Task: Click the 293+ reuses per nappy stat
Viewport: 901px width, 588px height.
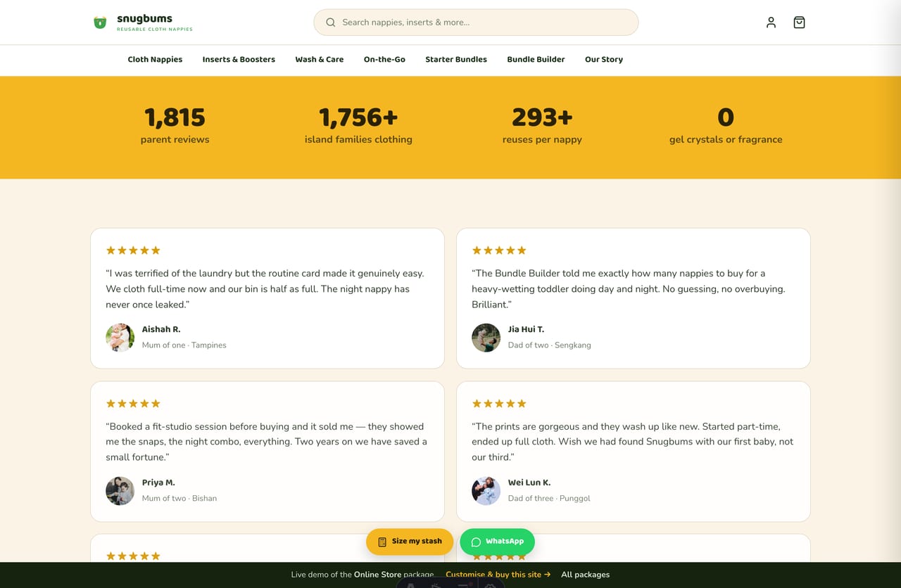Action: [x=542, y=126]
